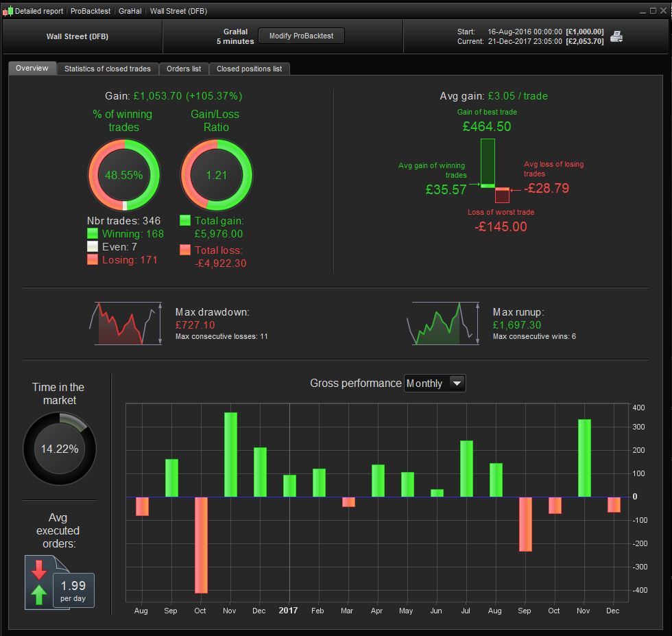Click the Modify ProBacktest button
Screen dimensions: 672x636
301,36
